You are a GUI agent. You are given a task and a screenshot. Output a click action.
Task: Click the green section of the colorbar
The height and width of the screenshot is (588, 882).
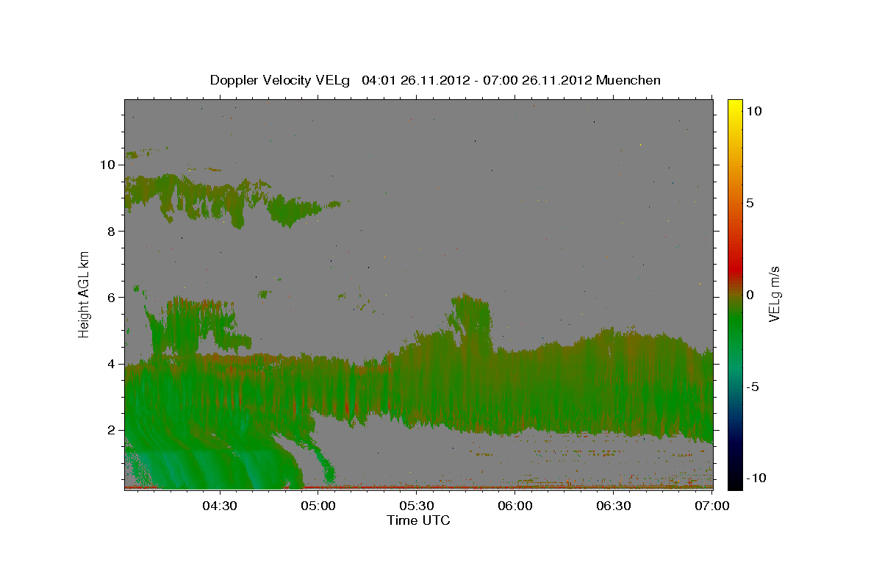735,323
